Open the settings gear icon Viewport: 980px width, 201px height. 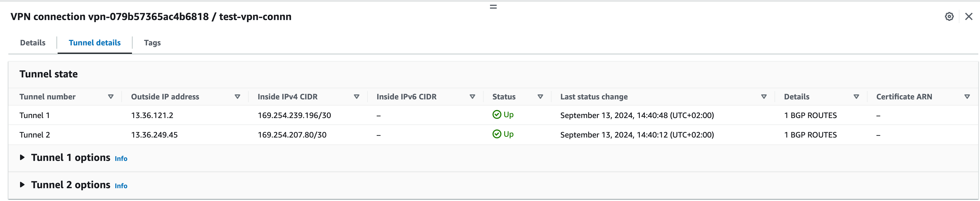coord(949,16)
